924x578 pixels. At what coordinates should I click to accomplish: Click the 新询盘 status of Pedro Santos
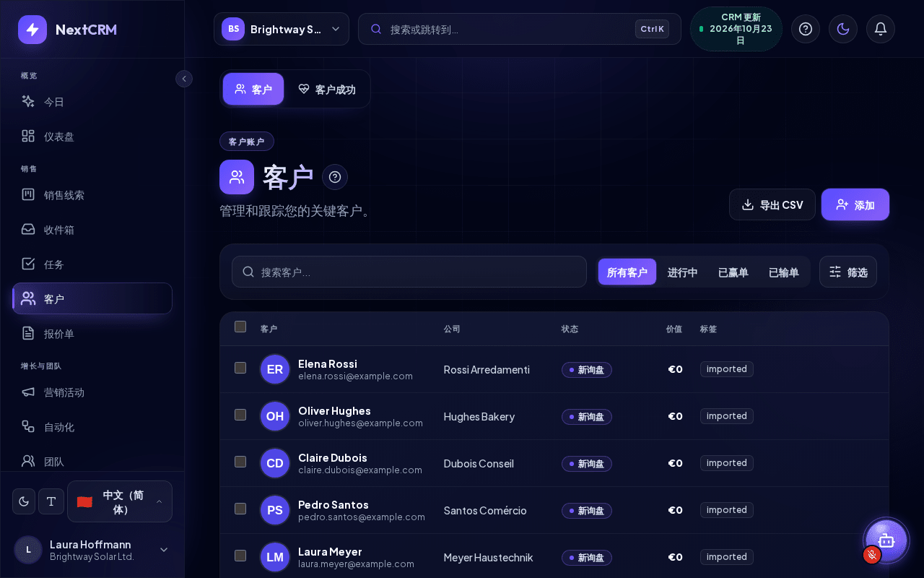(587, 511)
